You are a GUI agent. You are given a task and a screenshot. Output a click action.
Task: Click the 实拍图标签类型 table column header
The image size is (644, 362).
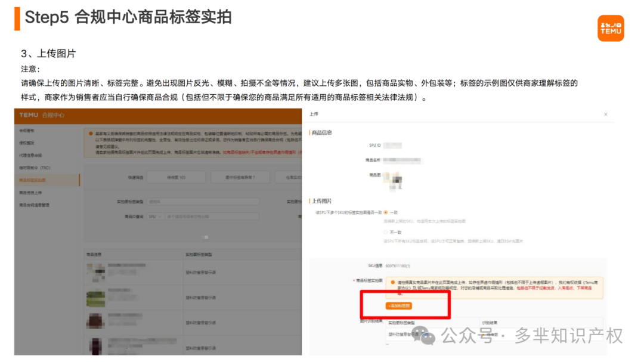(x=199, y=254)
